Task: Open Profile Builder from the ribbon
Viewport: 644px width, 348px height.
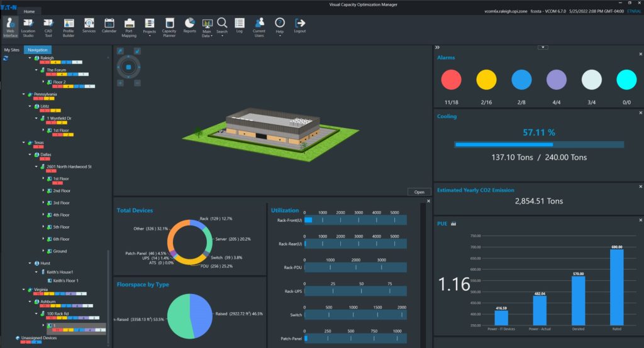Action: point(69,26)
